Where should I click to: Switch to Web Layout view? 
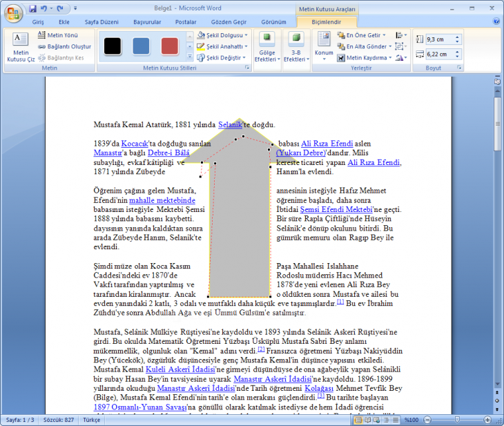point(377,420)
